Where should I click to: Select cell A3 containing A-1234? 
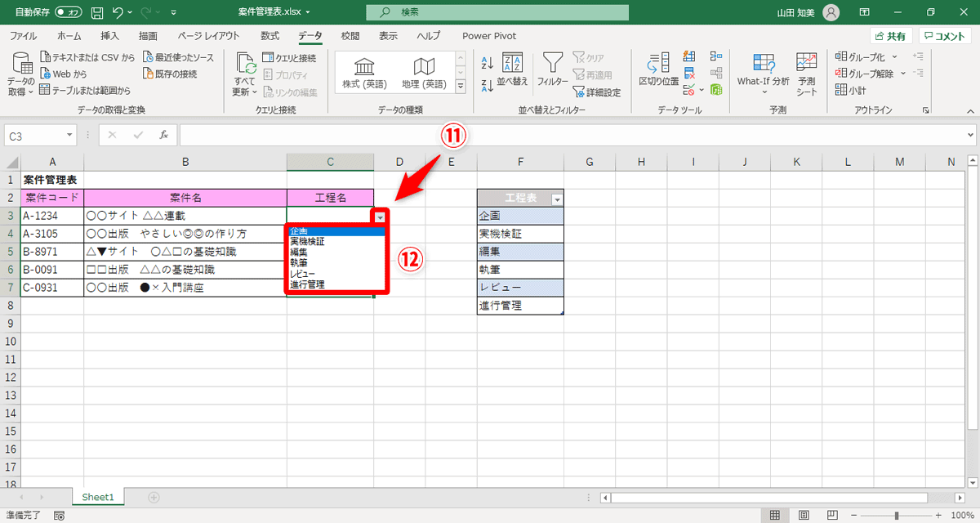coord(52,217)
